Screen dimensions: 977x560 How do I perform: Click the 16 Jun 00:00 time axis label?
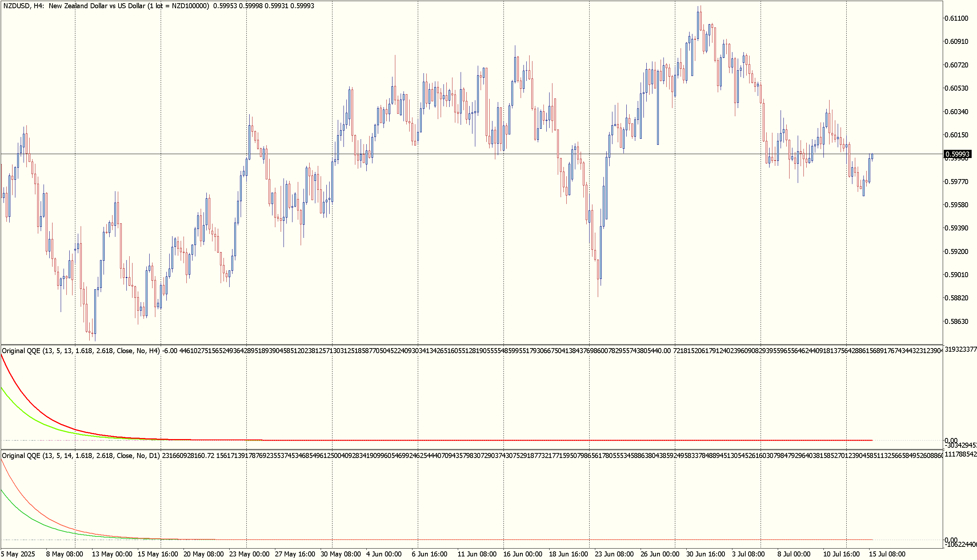(522, 554)
